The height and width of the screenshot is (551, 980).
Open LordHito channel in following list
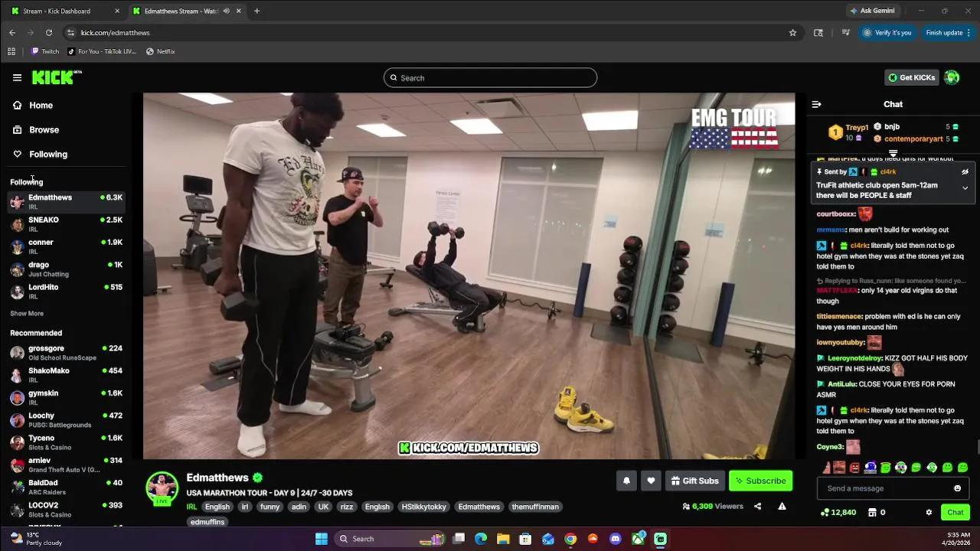click(x=66, y=291)
